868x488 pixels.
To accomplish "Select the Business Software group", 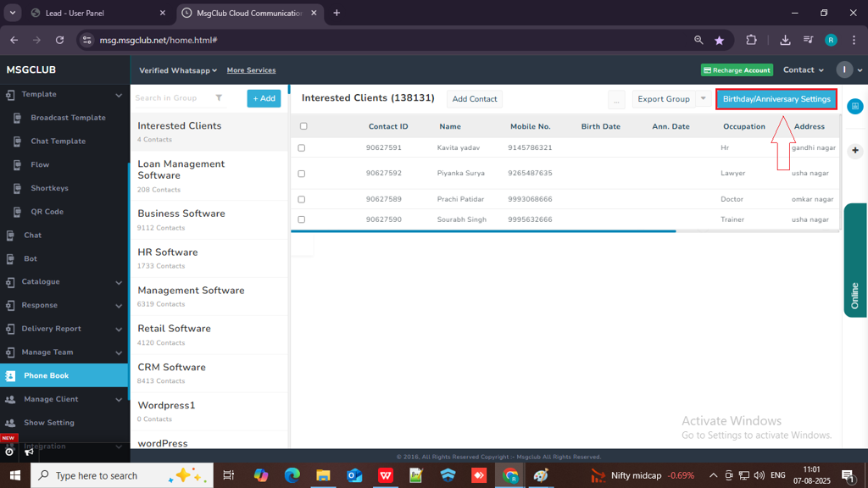I will (x=209, y=219).
